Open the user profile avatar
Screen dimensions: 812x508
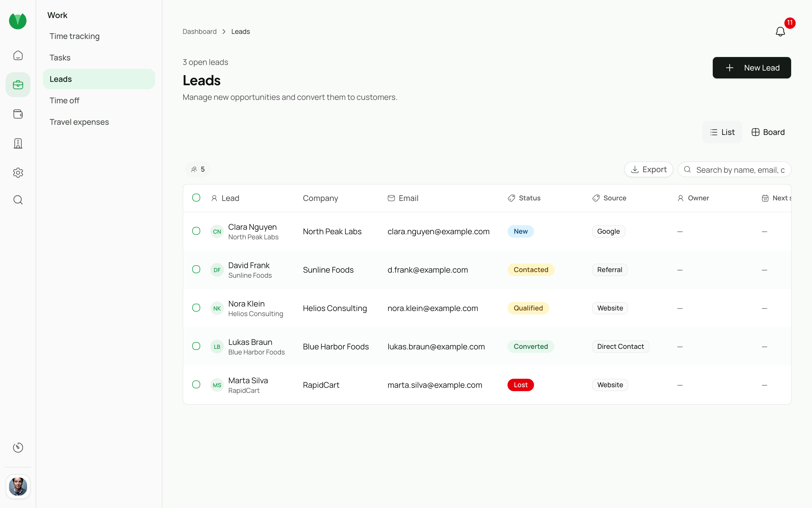pos(18,487)
